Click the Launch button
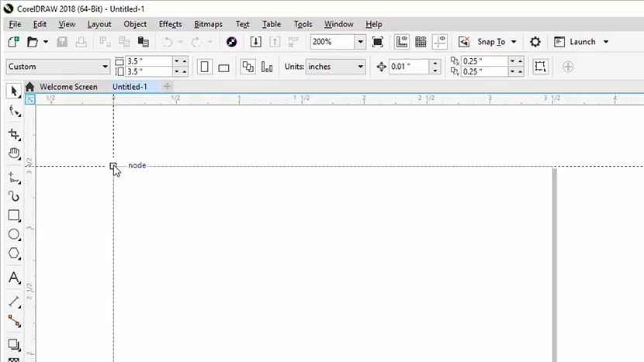644x362 pixels. 582,42
